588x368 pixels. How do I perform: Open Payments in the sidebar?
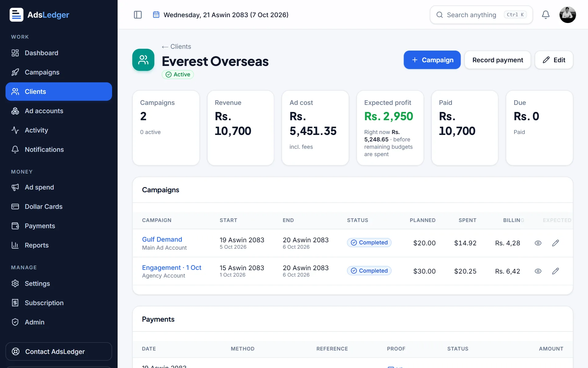click(x=59, y=226)
